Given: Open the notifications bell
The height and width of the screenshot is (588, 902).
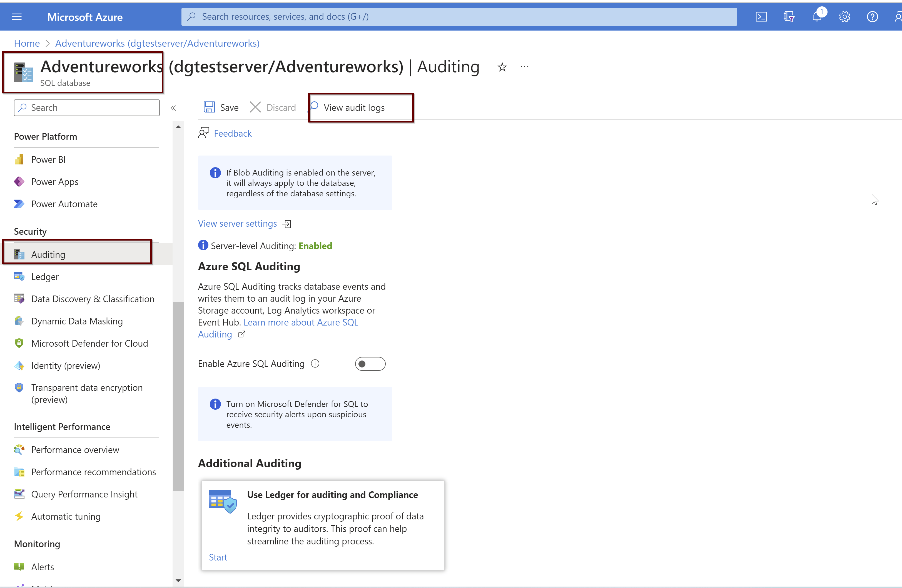Looking at the screenshot, I should pyautogui.click(x=817, y=16).
